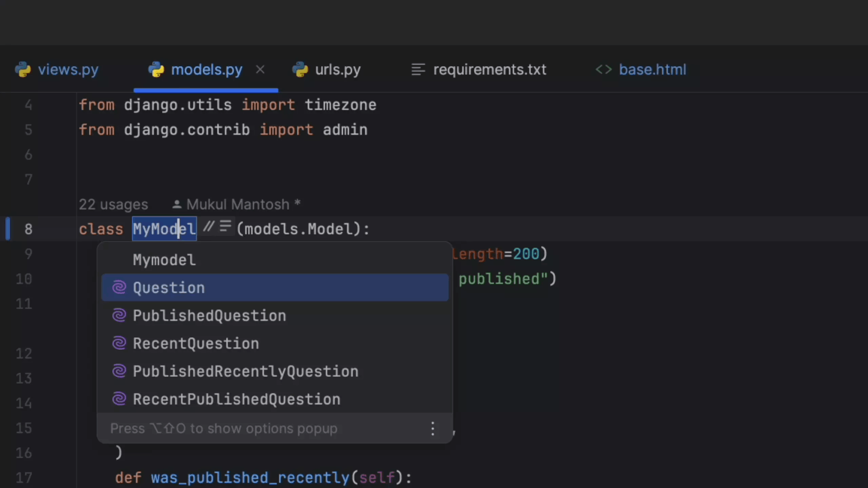Select the Question rename suggestion
Image resolution: width=868 pixels, height=488 pixels.
pos(169,287)
